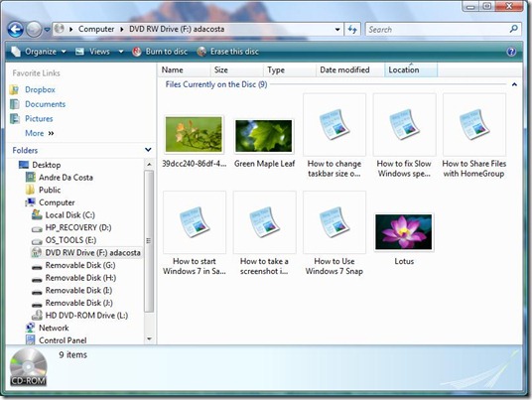Open Removable Disk (J:)
Viewport: 532px width, 400px height.
click(79, 303)
